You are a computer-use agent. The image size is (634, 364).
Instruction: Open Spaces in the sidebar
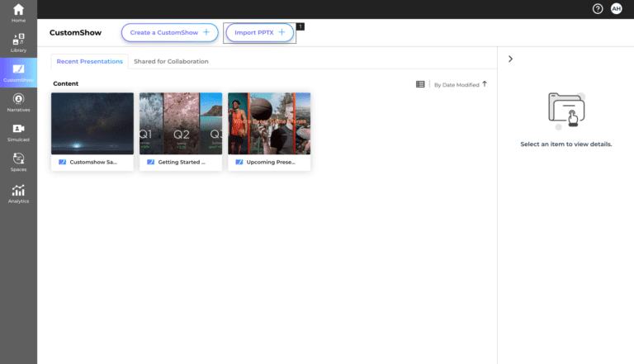coord(18,162)
